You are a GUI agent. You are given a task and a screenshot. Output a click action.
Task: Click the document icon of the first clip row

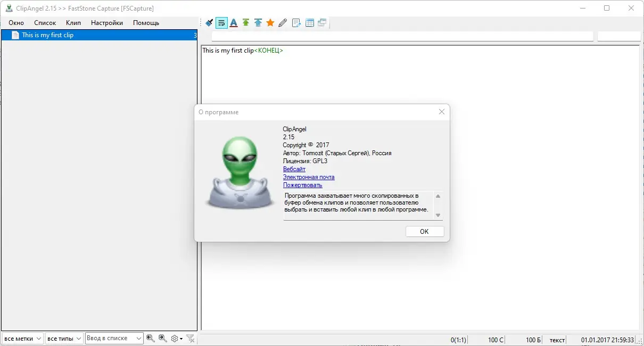click(x=15, y=35)
